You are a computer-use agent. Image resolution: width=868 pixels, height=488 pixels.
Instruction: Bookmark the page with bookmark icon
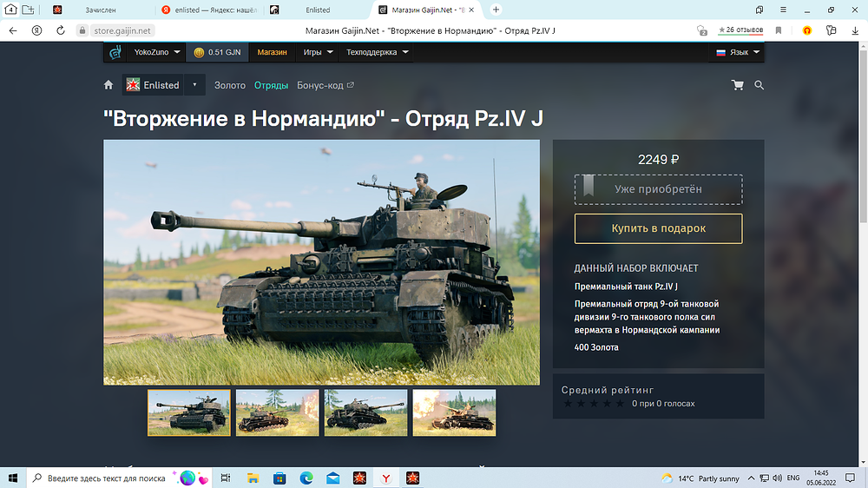pos(779,30)
